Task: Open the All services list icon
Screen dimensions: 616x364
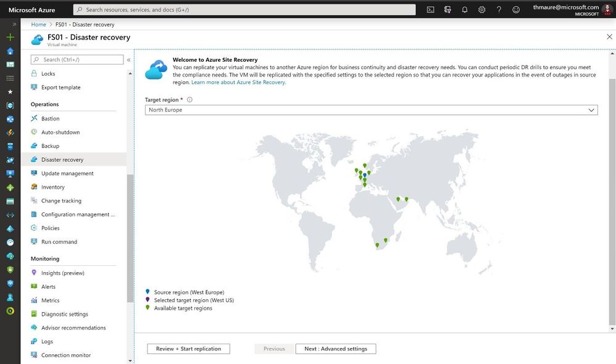Action: coord(10,78)
